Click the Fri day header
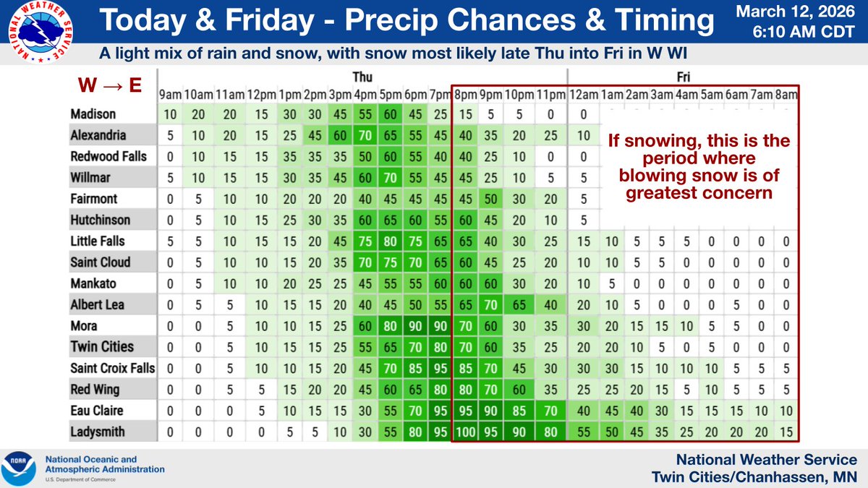This screenshot has width=868, height=488. [683, 76]
